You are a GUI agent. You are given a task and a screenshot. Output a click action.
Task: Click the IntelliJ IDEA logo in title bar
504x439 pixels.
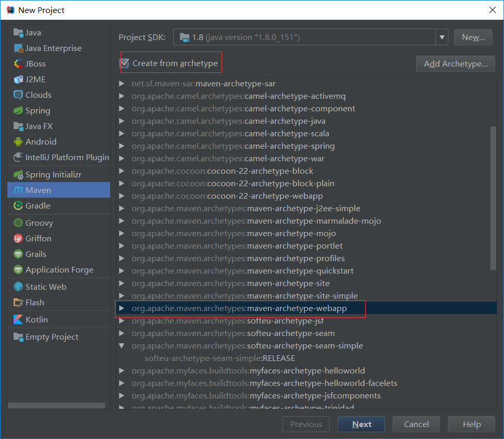click(10, 10)
